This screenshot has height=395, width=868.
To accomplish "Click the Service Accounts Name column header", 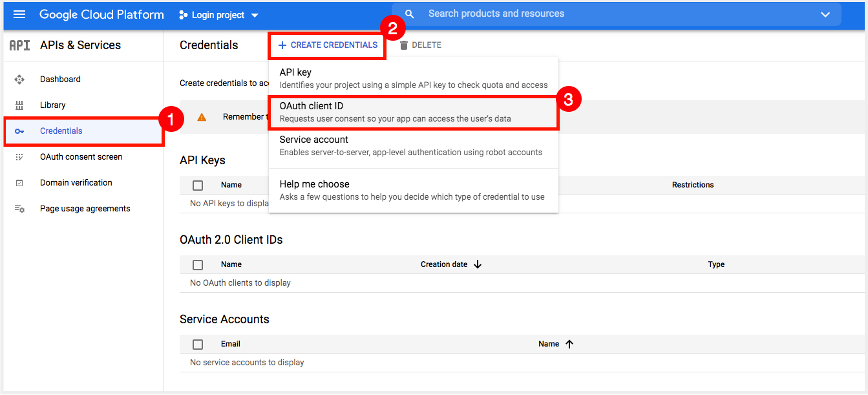I will click(x=549, y=344).
